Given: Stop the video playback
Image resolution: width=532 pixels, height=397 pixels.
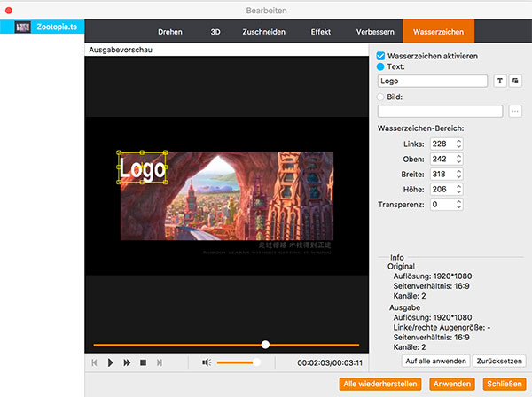Looking at the screenshot, I should 143,362.
